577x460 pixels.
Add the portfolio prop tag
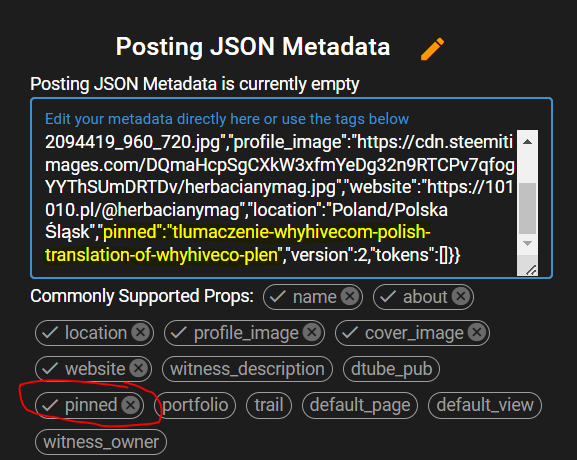click(x=195, y=405)
